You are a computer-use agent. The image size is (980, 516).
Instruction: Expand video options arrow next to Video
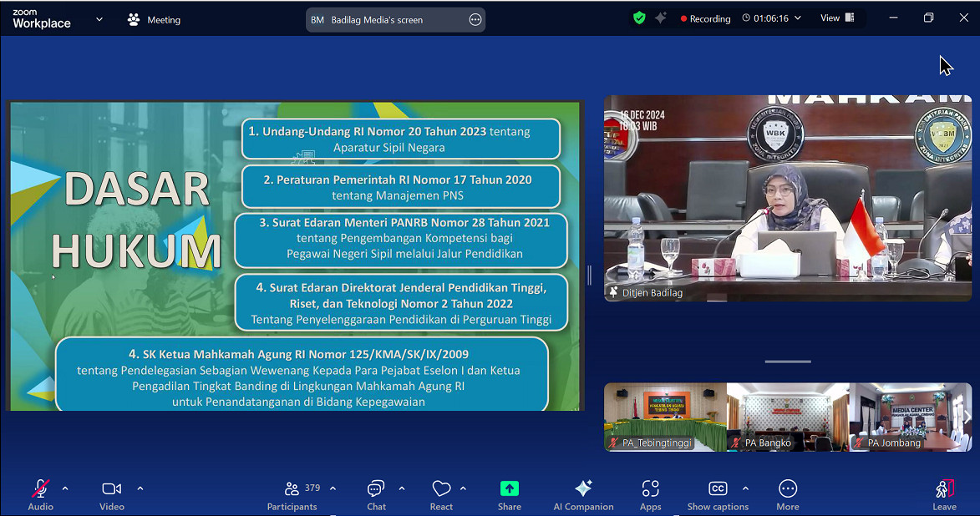(140, 488)
